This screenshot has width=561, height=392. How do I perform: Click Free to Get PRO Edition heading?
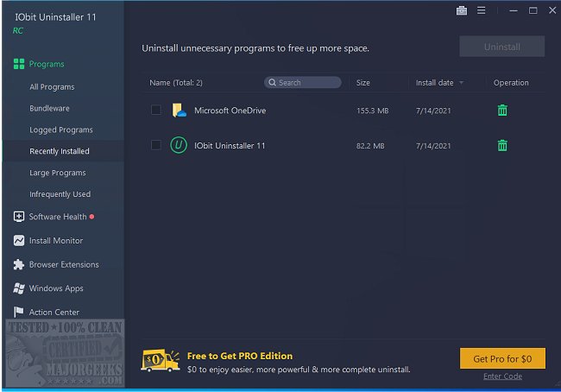coord(240,356)
